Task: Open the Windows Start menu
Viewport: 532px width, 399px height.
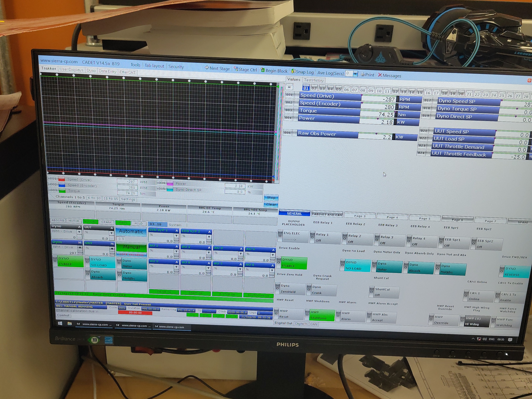Action: click(x=60, y=323)
